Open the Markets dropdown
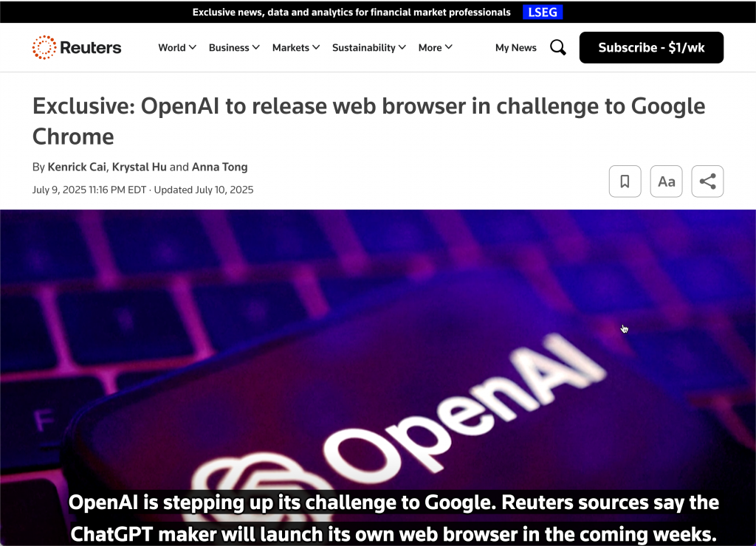Image resolution: width=756 pixels, height=546 pixels. 295,48
